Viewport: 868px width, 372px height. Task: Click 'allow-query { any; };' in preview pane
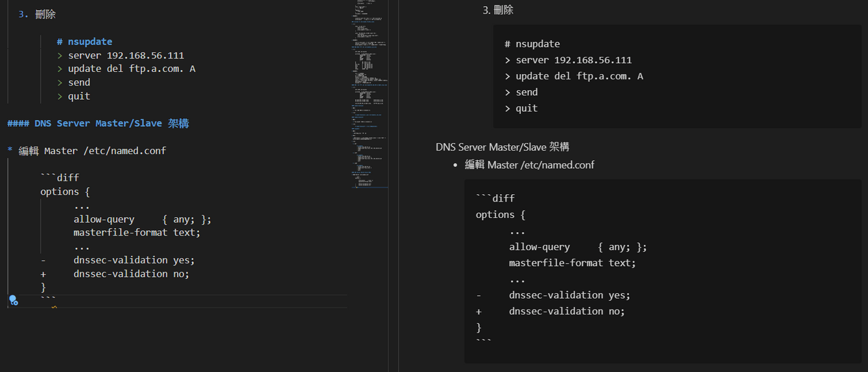578,247
